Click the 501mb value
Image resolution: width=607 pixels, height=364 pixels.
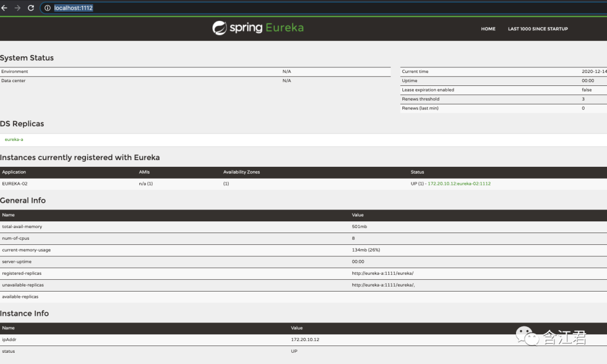[x=359, y=227]
